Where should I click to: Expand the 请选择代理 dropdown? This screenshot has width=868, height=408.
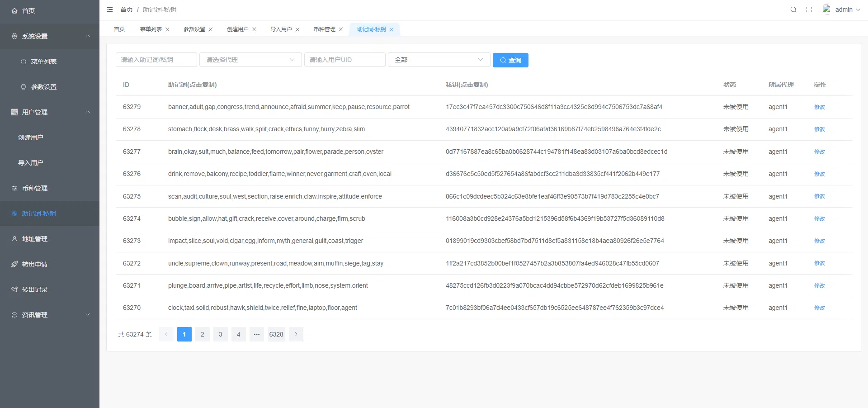pyautogui.click(x=250, y=60)
